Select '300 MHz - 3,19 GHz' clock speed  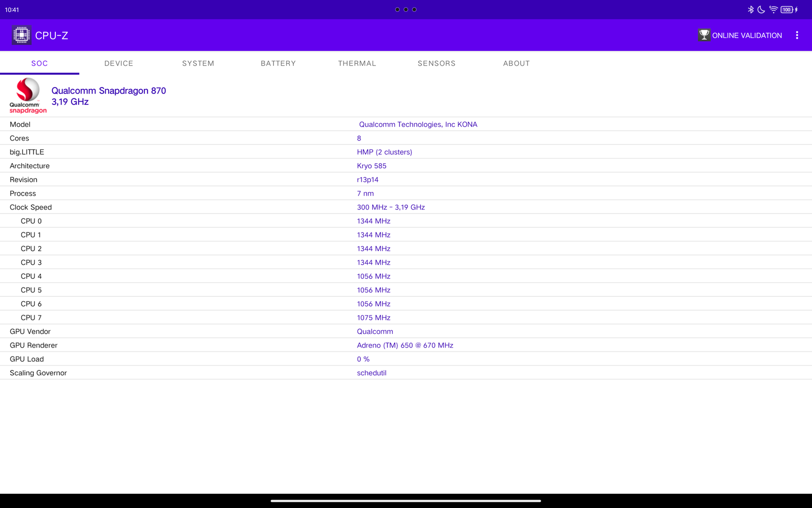[391, 207]
